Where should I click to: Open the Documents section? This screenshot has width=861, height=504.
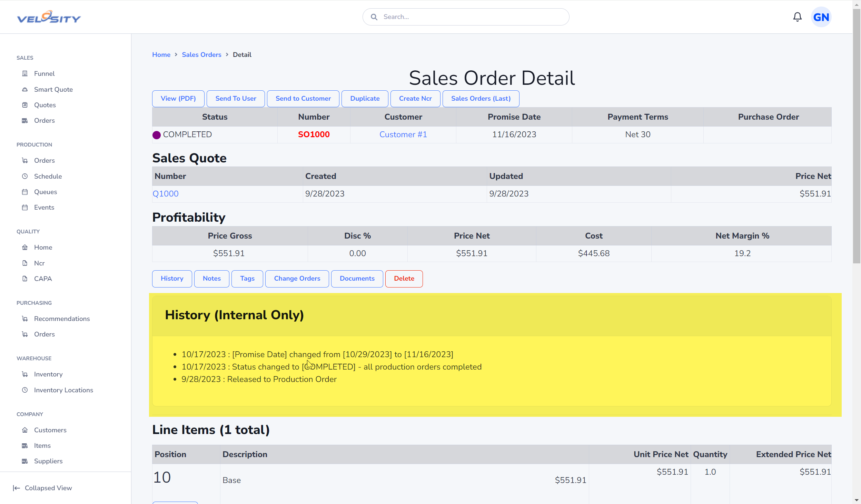357,279
